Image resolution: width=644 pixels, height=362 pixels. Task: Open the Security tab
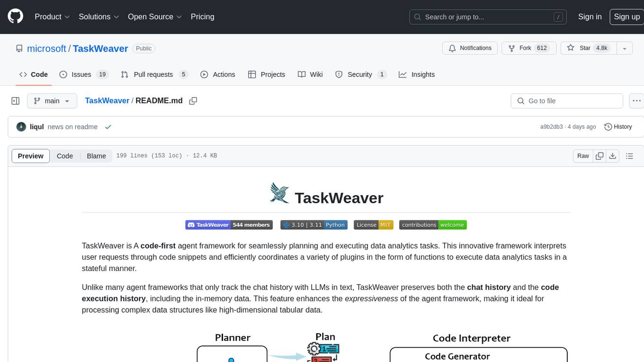point(360,74)
